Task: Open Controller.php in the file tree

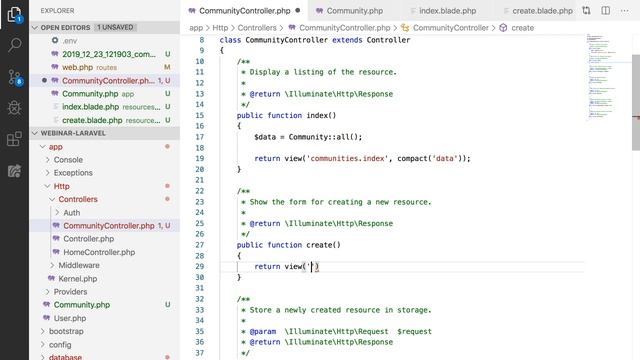Action: pyautogui.click(x=104, y=239)
